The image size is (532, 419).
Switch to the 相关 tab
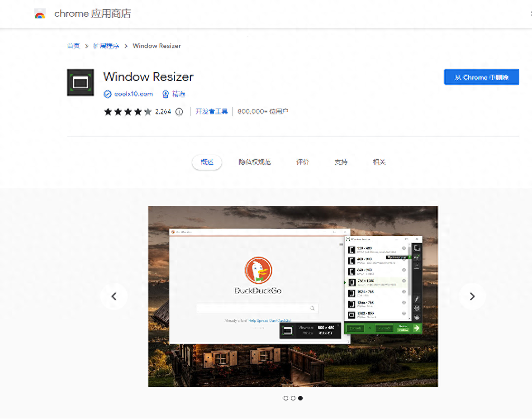(x=379, y=162)
